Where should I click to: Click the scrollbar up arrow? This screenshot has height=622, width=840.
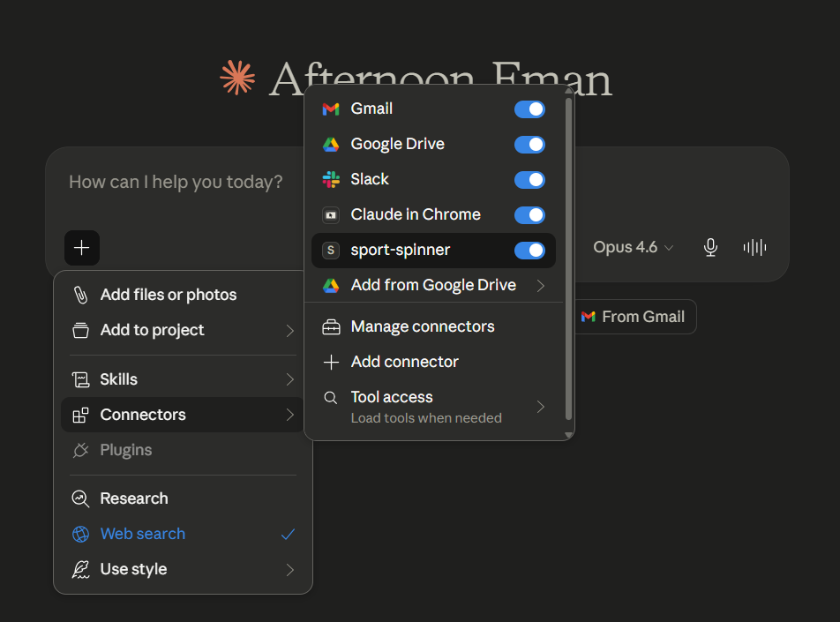[x=568, y=91]
